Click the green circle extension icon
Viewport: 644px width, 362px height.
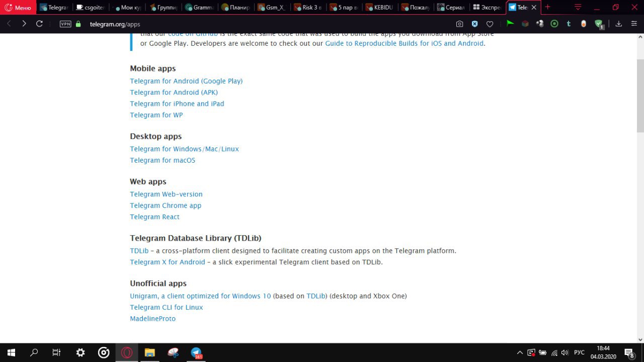pos(554,23)
